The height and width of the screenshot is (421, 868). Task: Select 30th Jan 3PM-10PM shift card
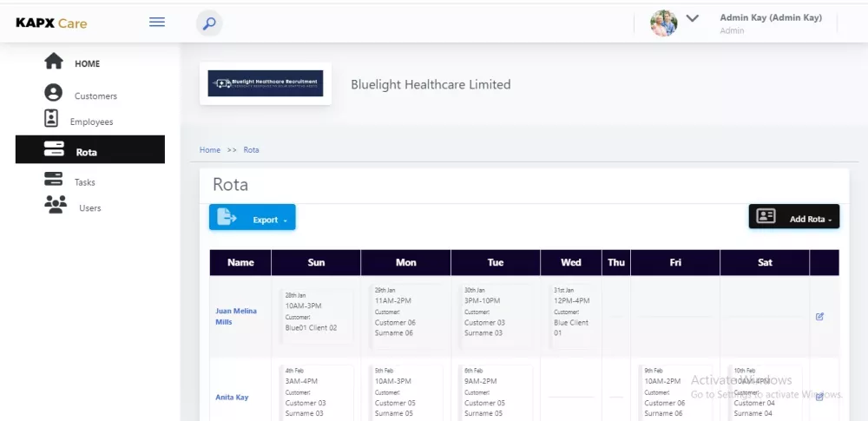point(496,316)
